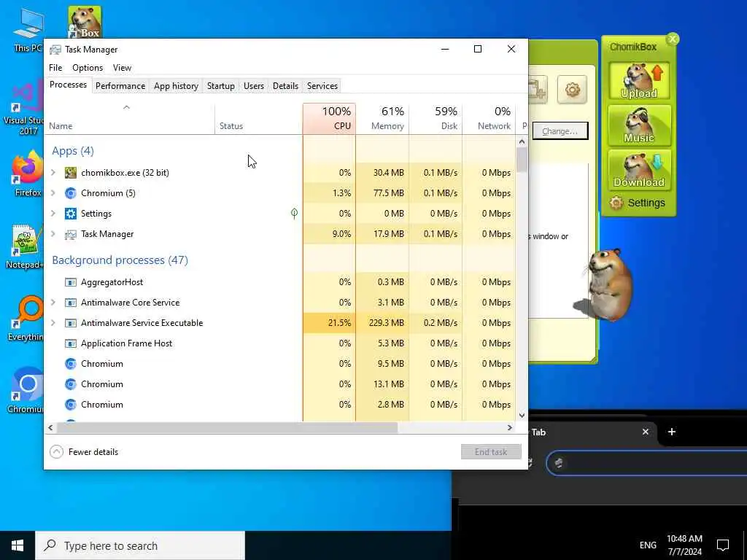Image resolution: width=747 pixels, height=560 pixels.
Task: Open Firefox desktop shortcut
Action: [26, 174]
